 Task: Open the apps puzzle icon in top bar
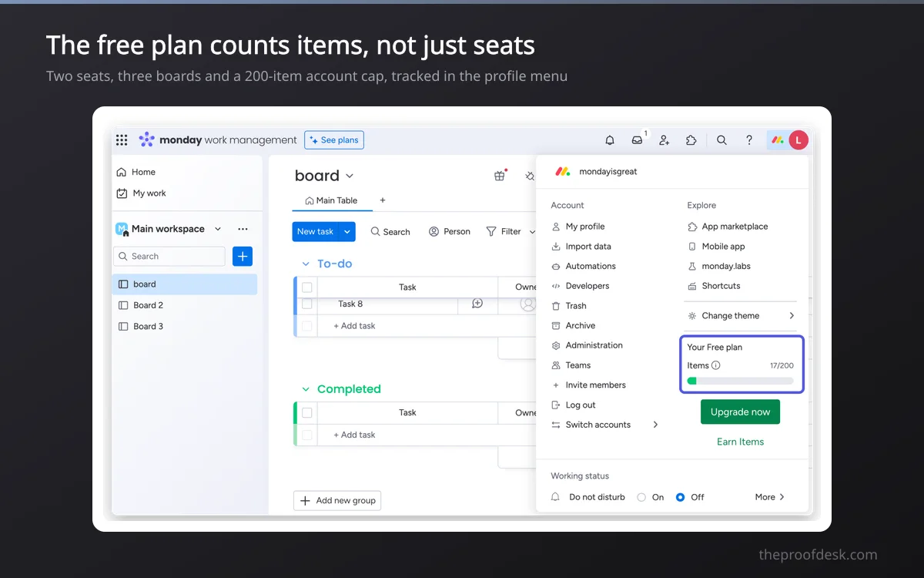pos(691,140)
